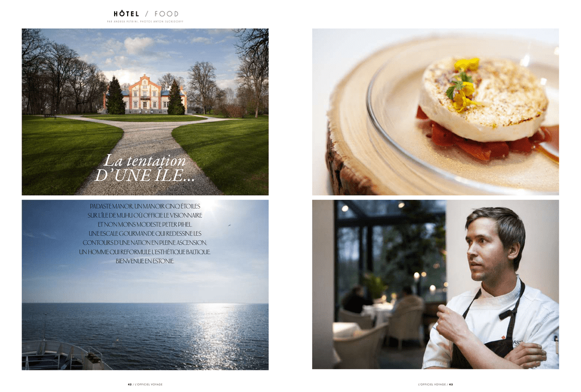Click the HÔTEL heading
The image size is (581, 392).
click(127, 14)
